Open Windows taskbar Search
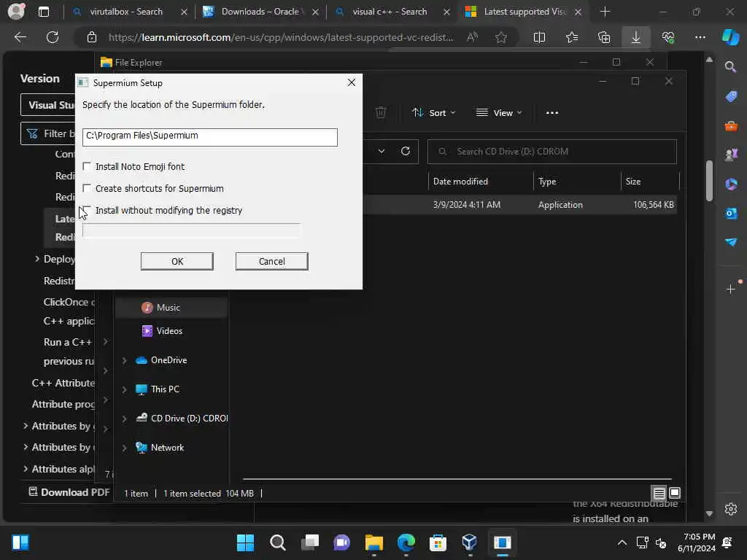This screenshot has height=560, width=747. 277,542
